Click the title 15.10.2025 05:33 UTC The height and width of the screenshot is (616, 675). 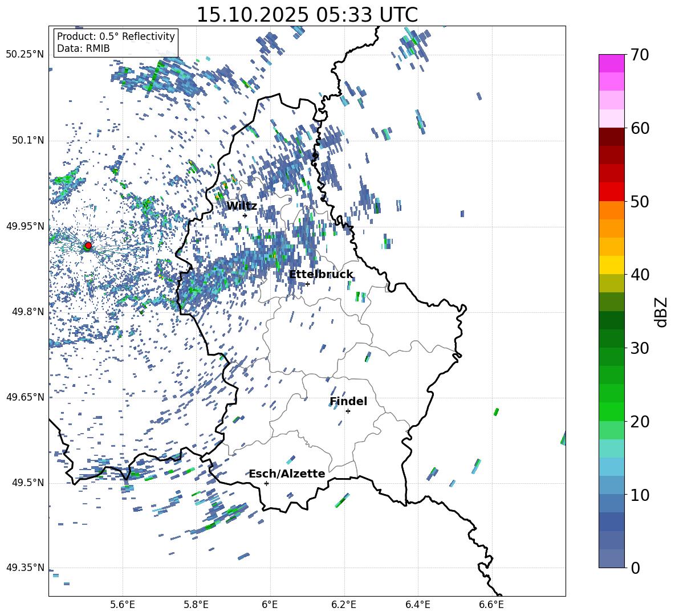pyautogui.click(x=307, y=15)
